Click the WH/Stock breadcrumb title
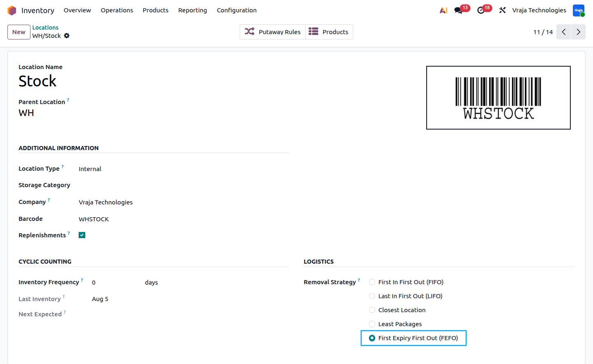This screenshot has height=364, width=593. [x=47, y=36]
